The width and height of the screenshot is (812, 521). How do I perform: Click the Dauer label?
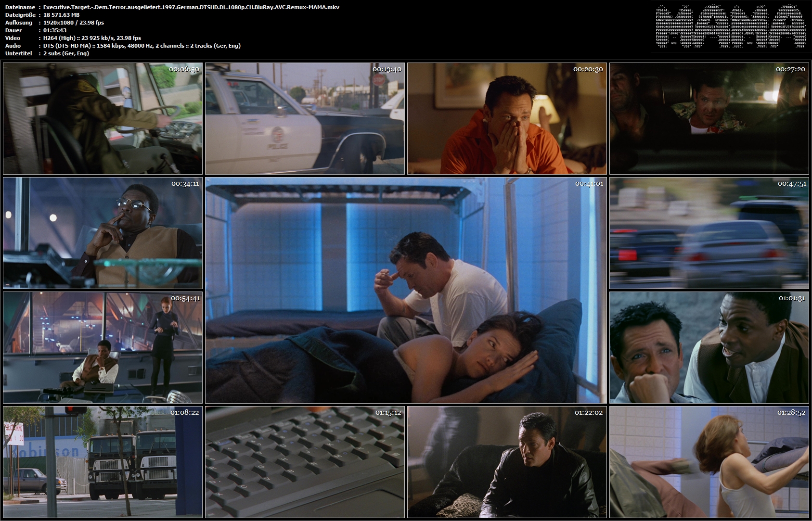click(13, 30)
